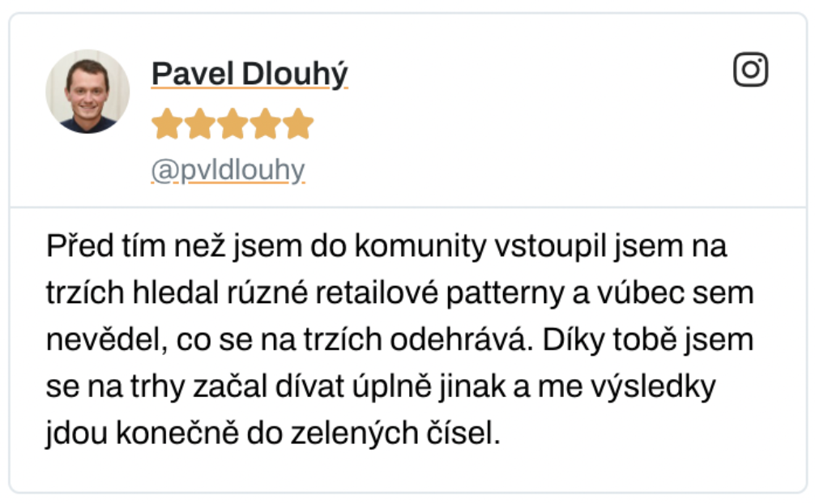The width and height of the screenshot is (815, 504).
Task: Open the Instagram icon on the review card
Action: (x=750, y=69)
